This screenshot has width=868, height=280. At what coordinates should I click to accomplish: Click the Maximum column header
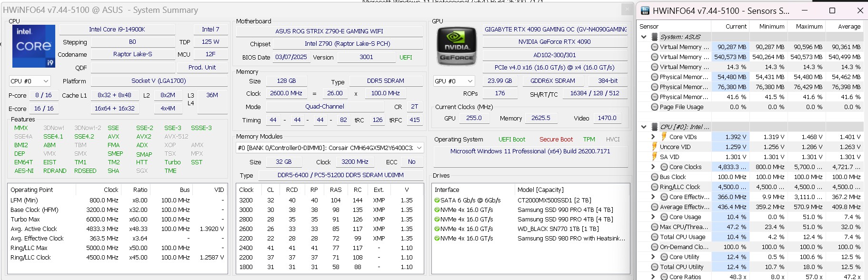click(x=806, y=27)
